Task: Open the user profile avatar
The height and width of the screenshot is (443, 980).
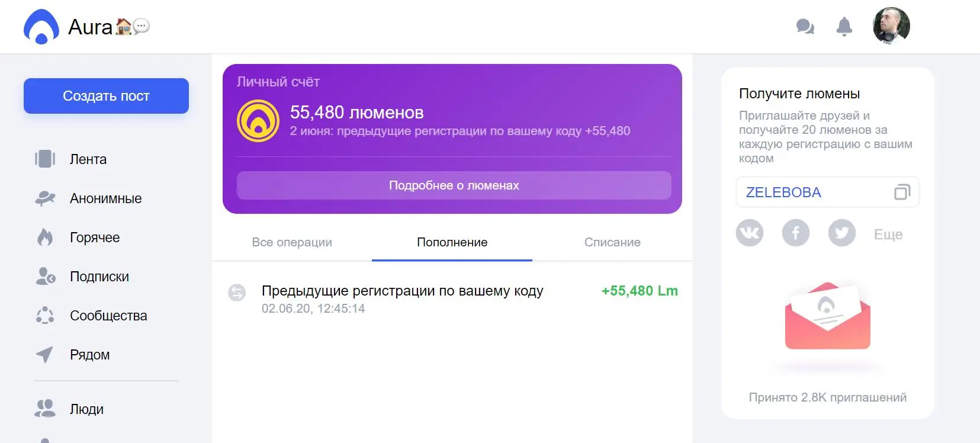Action: click(x=891, y=25)
